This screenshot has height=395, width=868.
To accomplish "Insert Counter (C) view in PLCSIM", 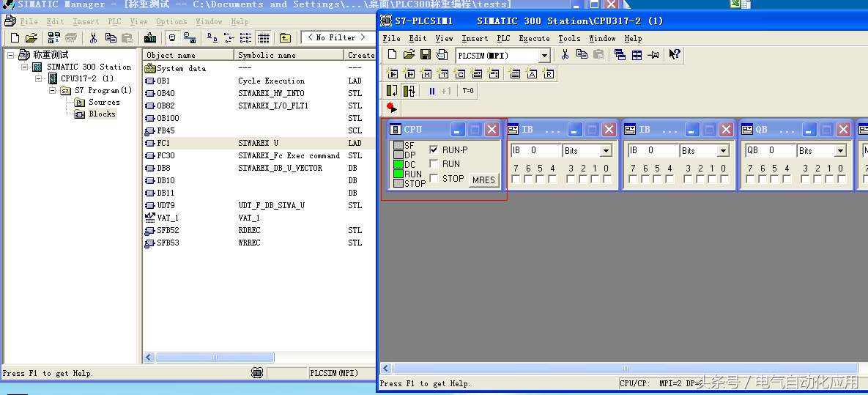I will coord(459,73).
